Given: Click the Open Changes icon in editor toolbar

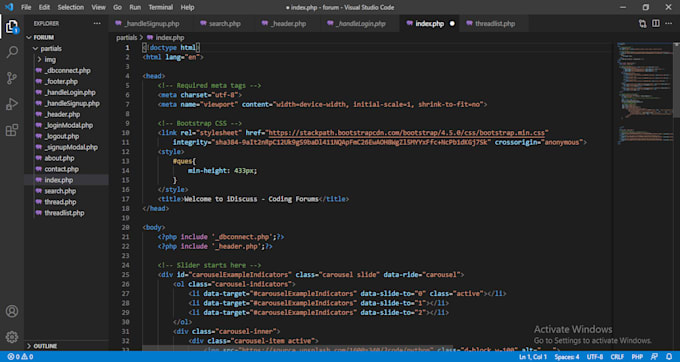Looking at the screenshot, I should pyautogui.click(x=643, y=23).
